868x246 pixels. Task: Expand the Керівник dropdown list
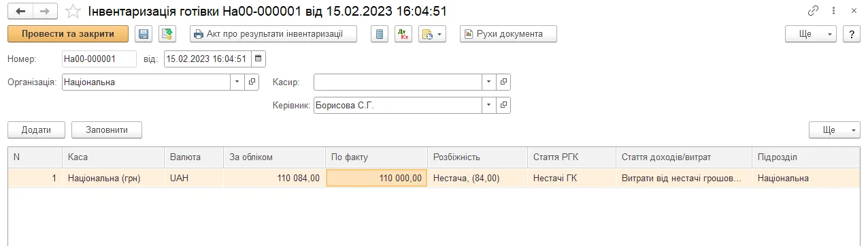(x=489, y=106)
